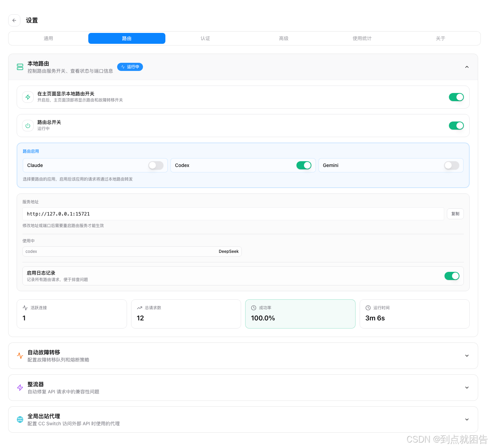Click the pulse icon in 活跃连接 card
Screen dimensions: 489x448
[x=25, y=308]
